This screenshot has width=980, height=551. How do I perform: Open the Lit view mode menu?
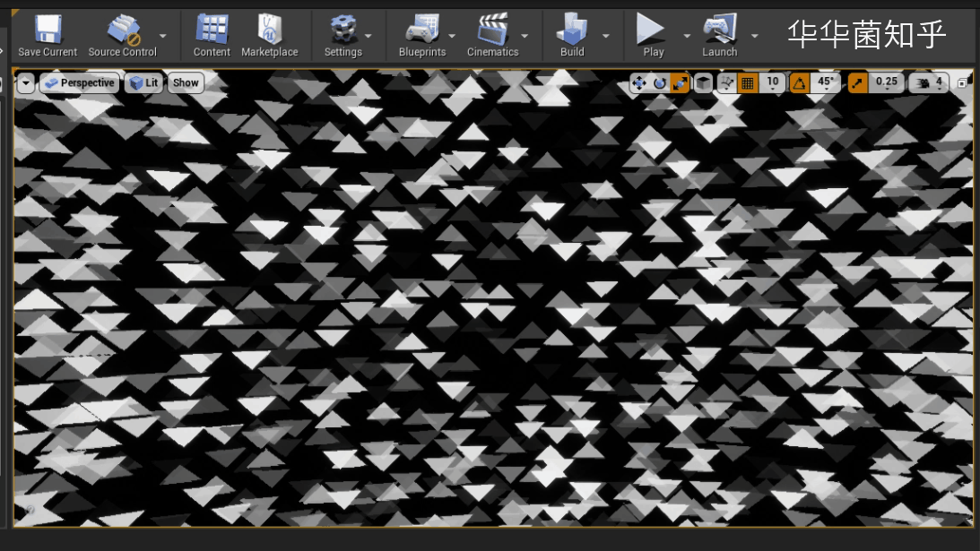(143, 82)
